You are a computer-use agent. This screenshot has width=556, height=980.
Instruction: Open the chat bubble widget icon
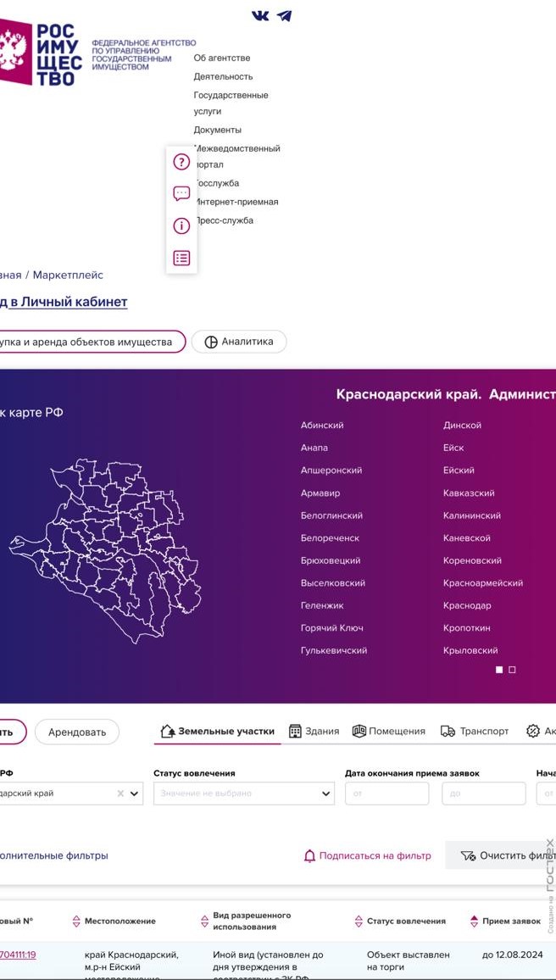(181, 194)
